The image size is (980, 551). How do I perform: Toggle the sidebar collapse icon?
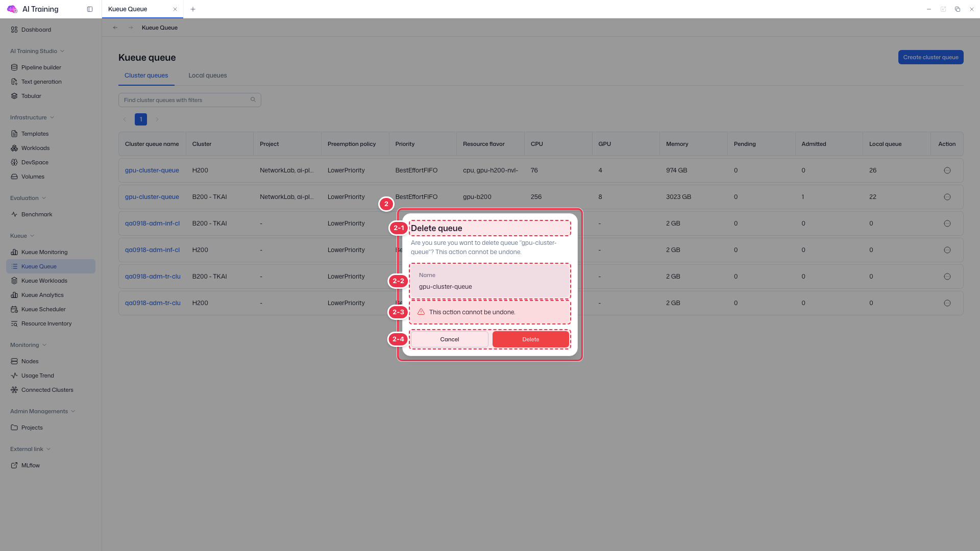pos(90,9)
